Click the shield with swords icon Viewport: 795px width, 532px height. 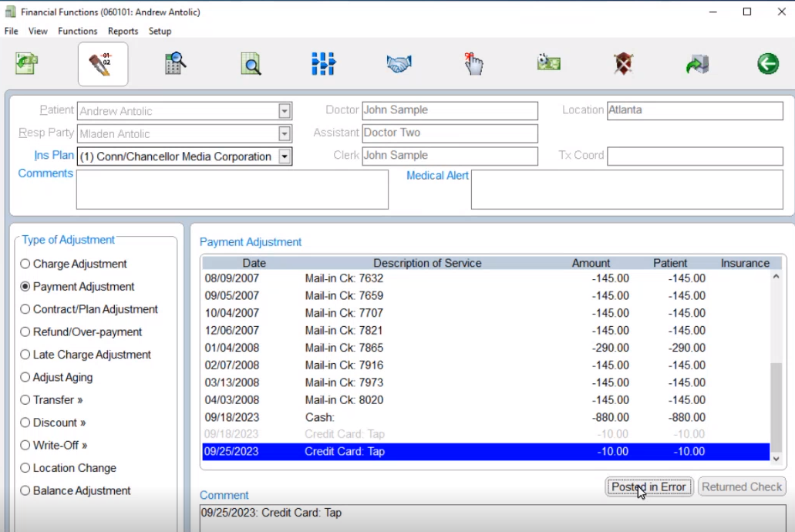623,64
